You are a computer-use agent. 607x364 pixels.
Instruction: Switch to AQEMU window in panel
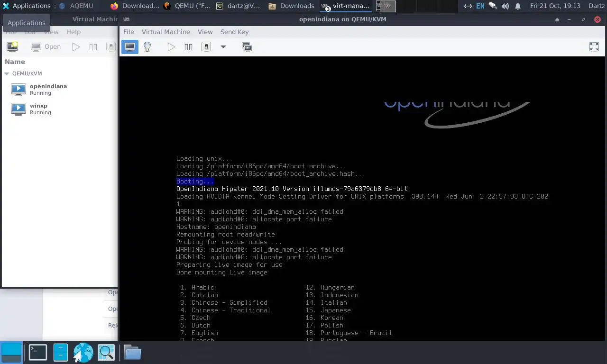coord(76,6)
